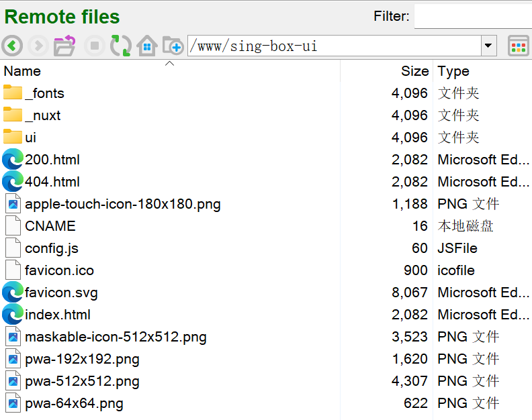
Task: Select the index.html file
Action: click(x=58, y=315)
